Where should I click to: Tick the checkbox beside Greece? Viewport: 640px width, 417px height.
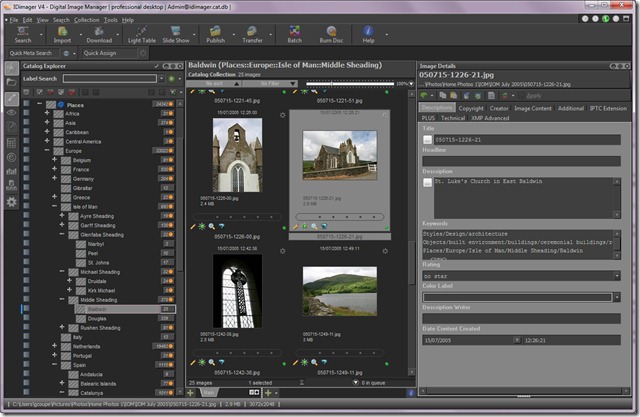[x=66, y=198]
